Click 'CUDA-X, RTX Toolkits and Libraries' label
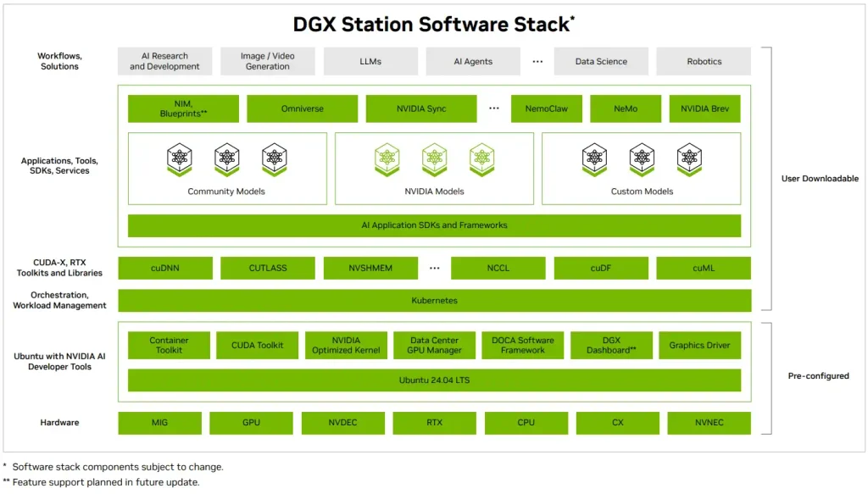Image resolution: width=868 pixels, height=494 pixels. coord(60,268)
